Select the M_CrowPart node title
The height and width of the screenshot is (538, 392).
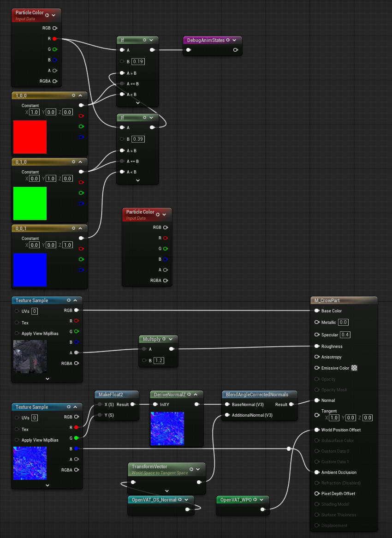point(327,300)
